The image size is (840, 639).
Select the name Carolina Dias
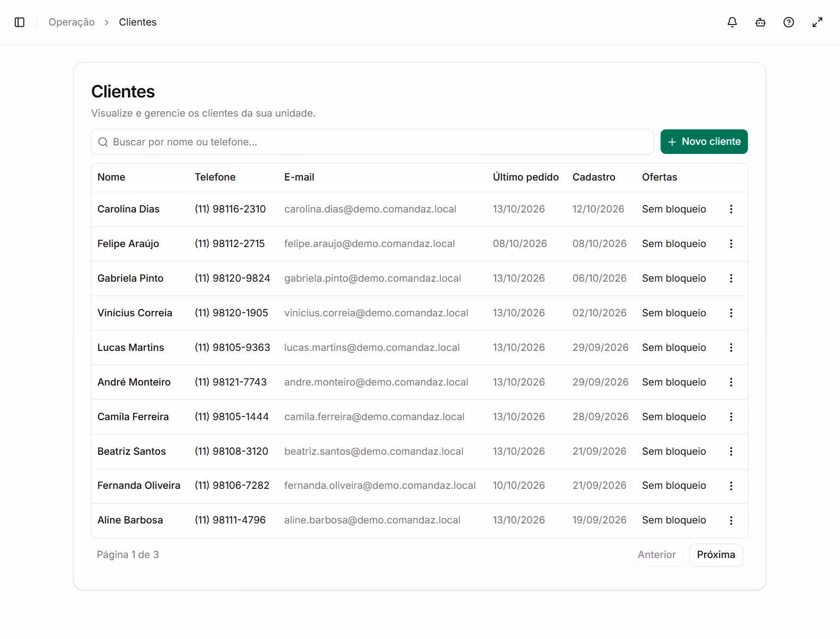click(128, 209)
